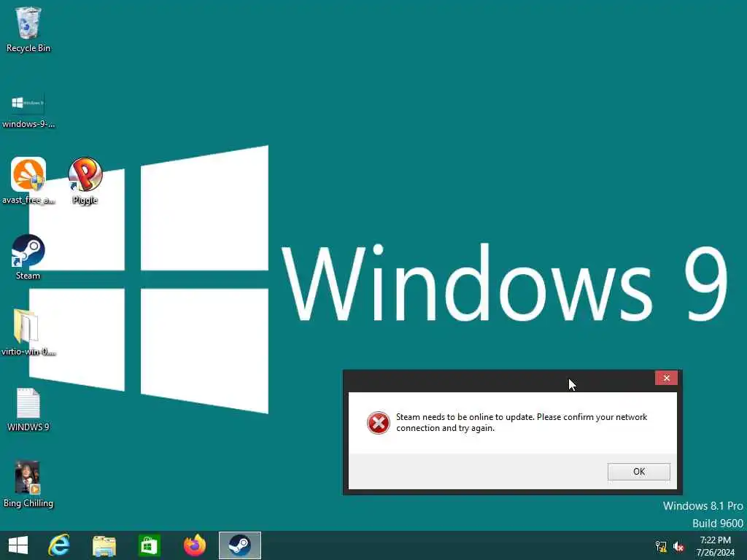This screenshot has height=560, width=747.
Task: Select the windows-9-... image file icon
Action: 28,111
